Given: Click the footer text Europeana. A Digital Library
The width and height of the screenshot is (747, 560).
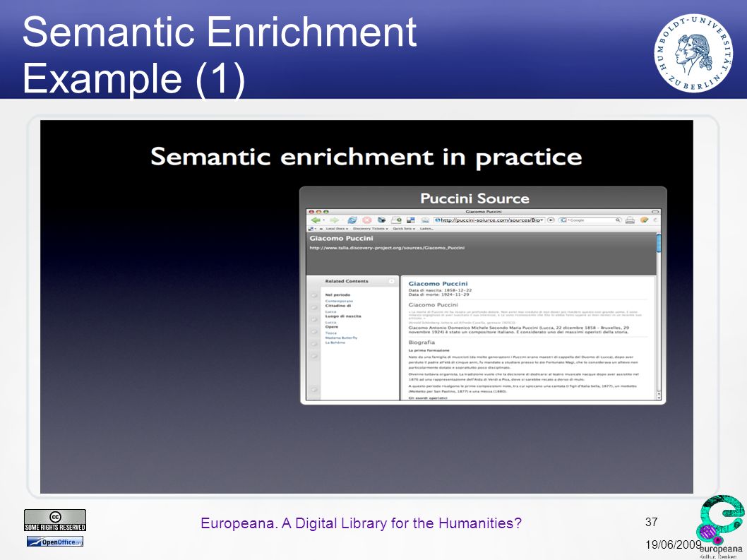Looking at the screenshot, I should click(361, 523).
